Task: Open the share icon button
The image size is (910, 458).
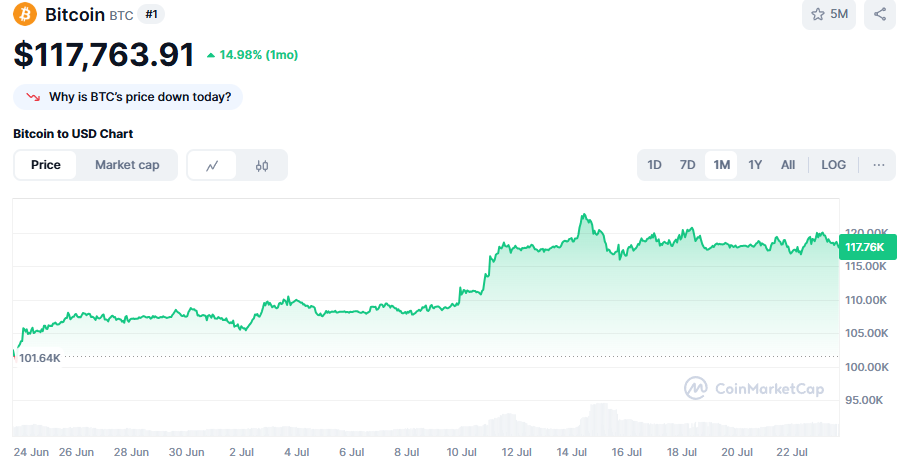Action: (880, 14)
